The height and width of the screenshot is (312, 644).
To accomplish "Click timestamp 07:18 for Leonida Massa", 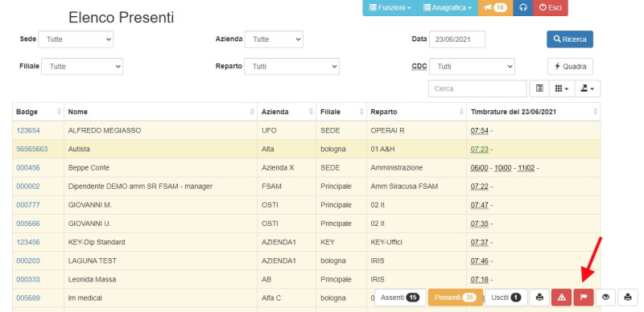I will (x=479, y=280).
